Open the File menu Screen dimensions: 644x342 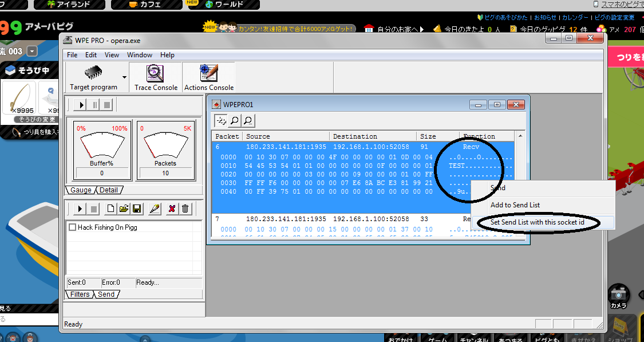72,54
